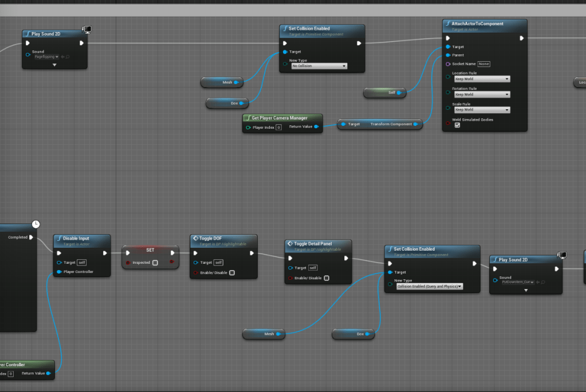Click Get Player Camera Manager Return Value pin
Screen dimensions: 586x392
coord(316,127)
